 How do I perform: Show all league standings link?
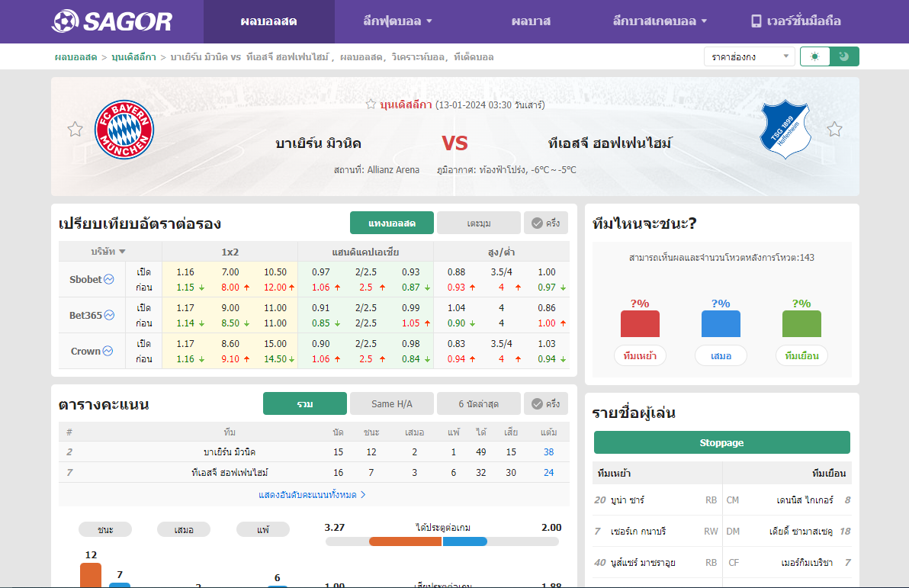[x=313, y=495]
